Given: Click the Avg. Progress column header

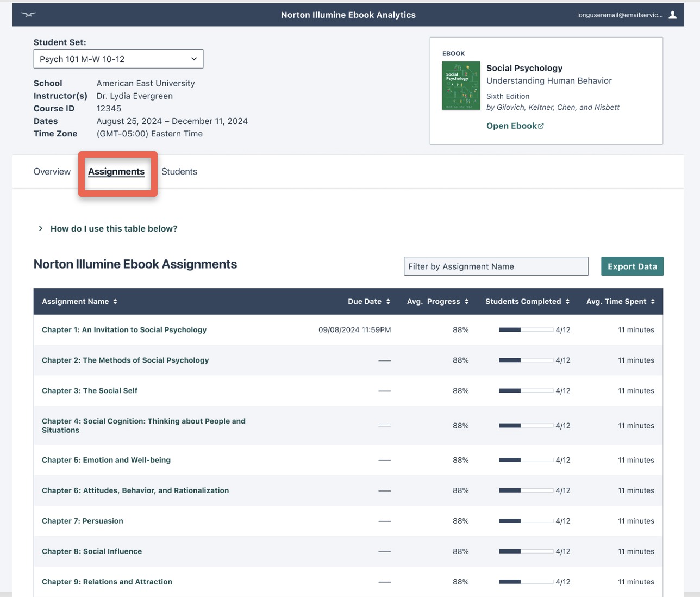Looking at the screenshot, I should tap(437, 302).
